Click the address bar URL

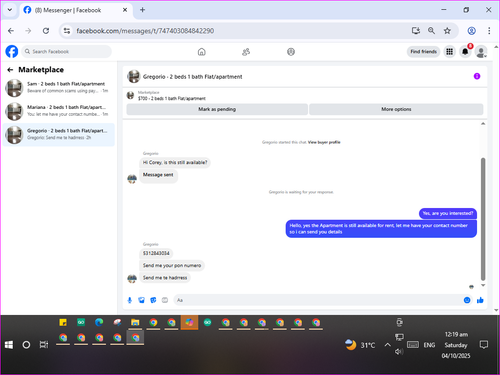pos(145,31)
